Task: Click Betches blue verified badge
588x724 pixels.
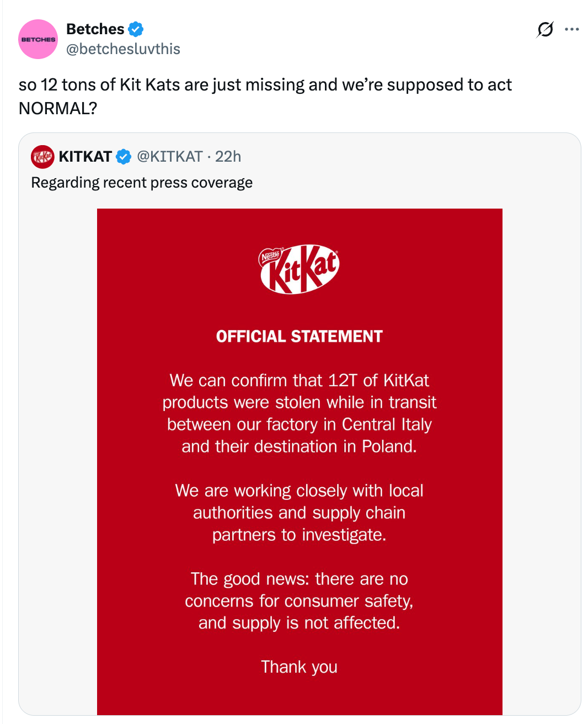Action: pos(135,29)
